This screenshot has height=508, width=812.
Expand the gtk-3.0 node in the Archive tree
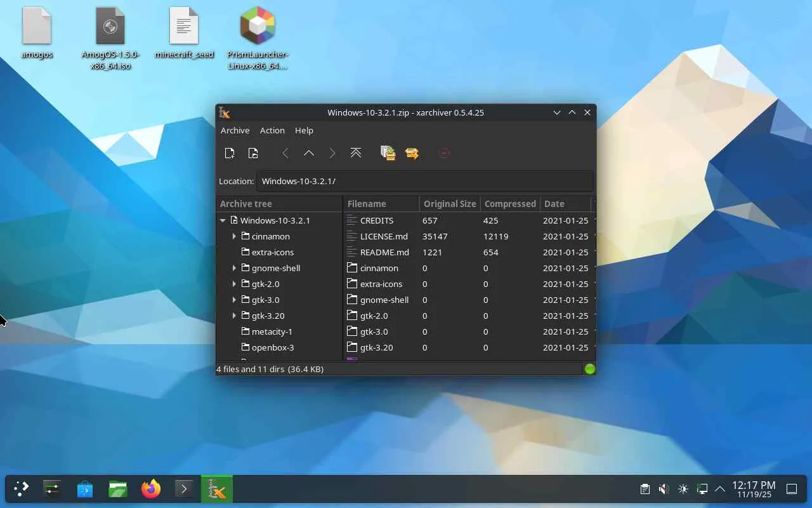[234, 300]
